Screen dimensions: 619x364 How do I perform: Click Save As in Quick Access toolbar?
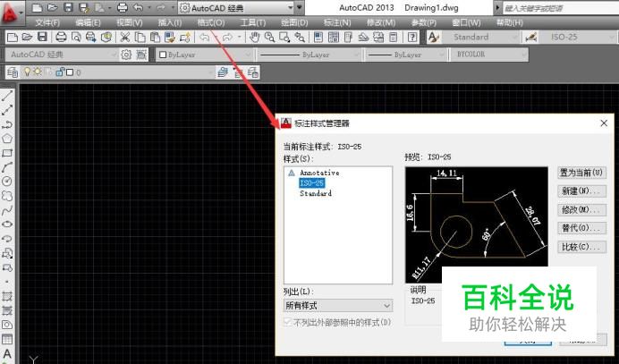83,7
